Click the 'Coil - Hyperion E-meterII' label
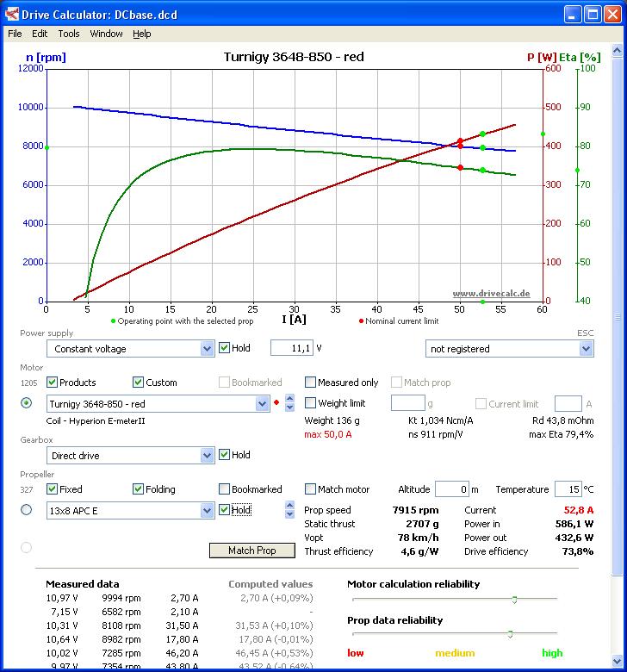 [x=96, y=420]
